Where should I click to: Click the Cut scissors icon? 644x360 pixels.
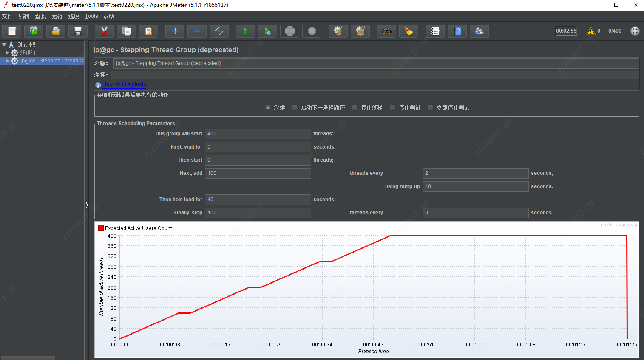click(x=104, y=31)
